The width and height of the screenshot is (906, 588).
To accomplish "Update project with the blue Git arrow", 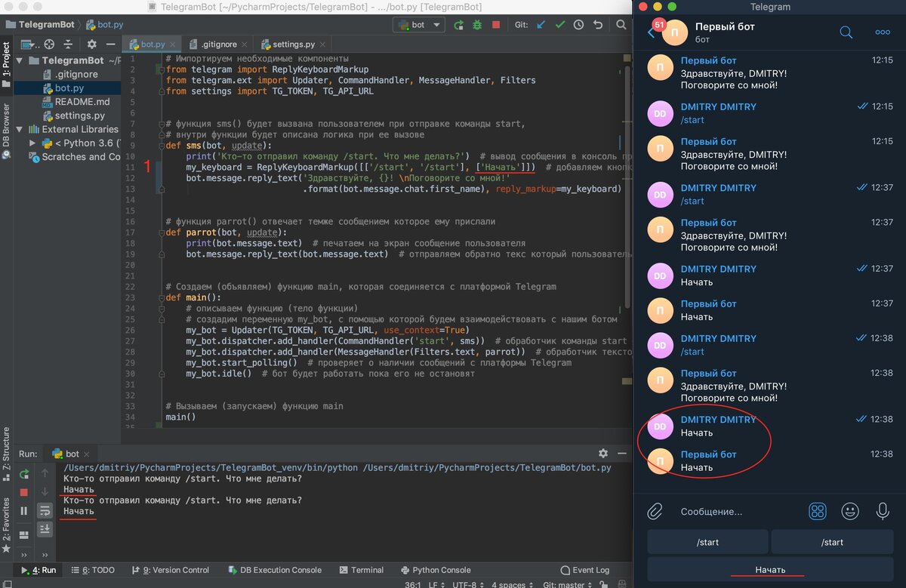I will (x=541, y=25).
